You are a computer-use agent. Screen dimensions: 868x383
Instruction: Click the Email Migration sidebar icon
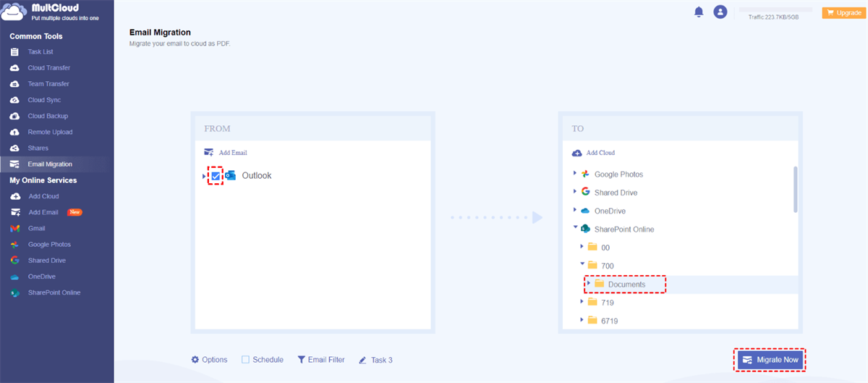tap(14, 164)
